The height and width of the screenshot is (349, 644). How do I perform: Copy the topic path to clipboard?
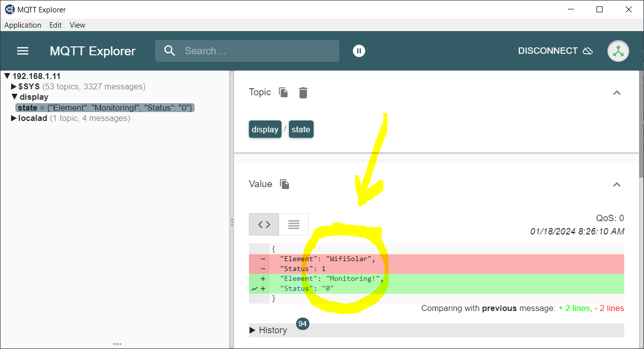pyautogui.click(x=283, y=92)
